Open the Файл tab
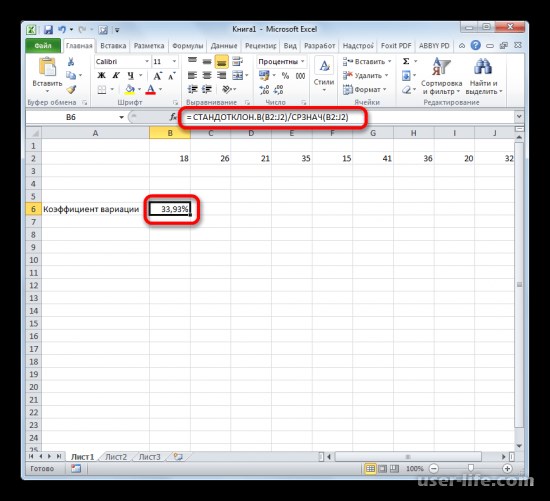The height and width of the screenshot is (501, 550). coord(43,46)
